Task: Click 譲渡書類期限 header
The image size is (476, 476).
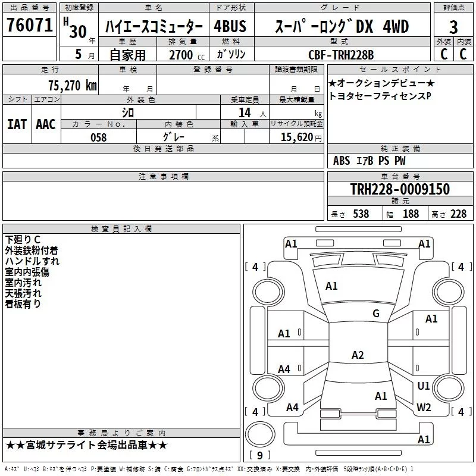Action: pyautogui.click(x=296, y=69)
